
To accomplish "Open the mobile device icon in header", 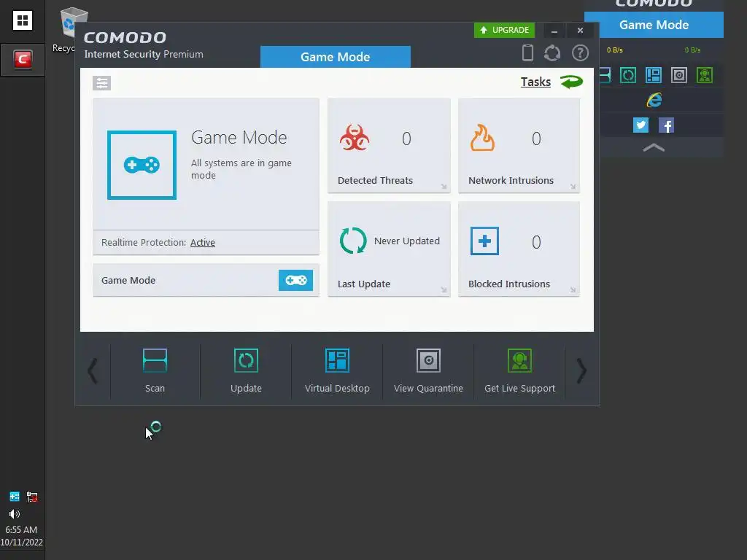I will point(527,52).
